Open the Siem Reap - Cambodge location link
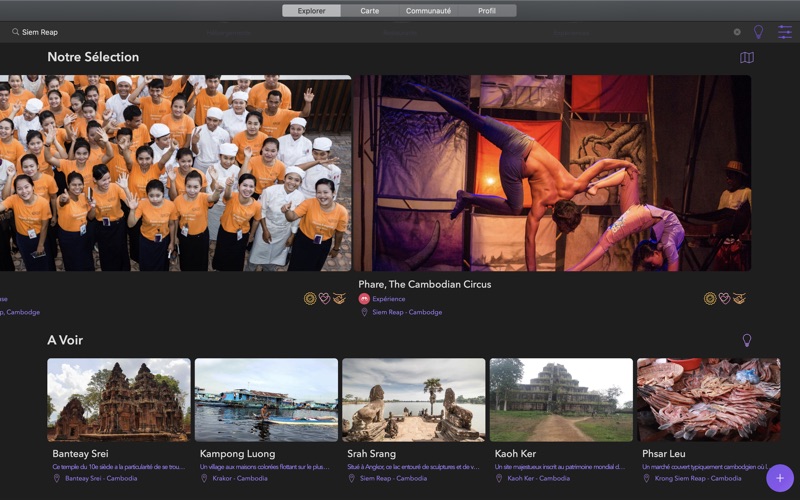 (407, 312)
